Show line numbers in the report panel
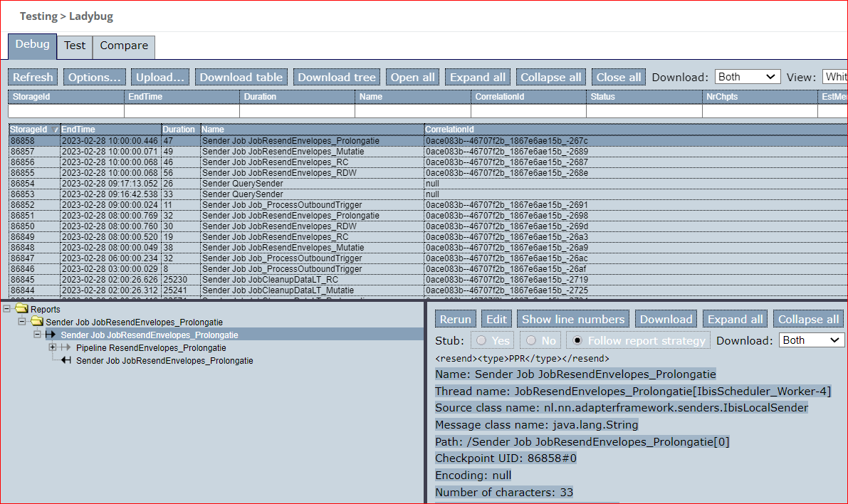 pyautogui.click(x=573, y=319)
